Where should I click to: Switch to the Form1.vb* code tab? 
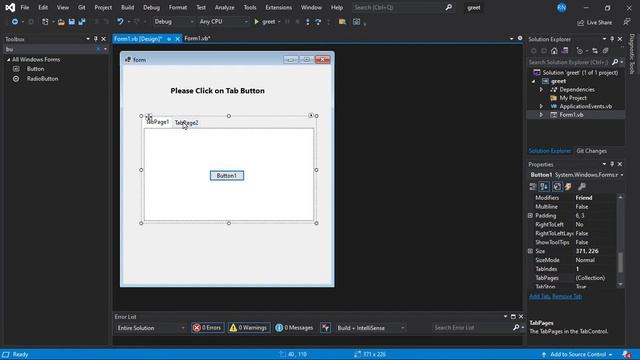click(x=197, y=38)
